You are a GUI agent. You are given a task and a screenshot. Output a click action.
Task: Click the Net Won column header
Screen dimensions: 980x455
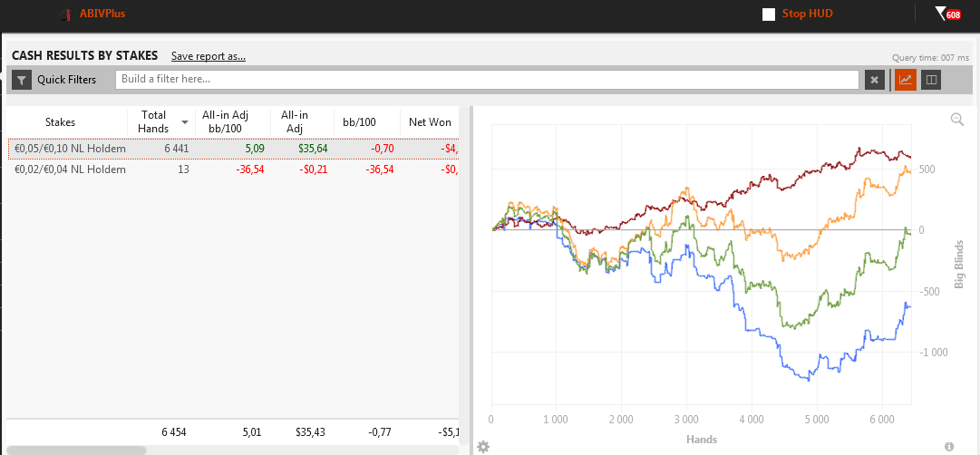pyautogui.click(x=430, y=122)
